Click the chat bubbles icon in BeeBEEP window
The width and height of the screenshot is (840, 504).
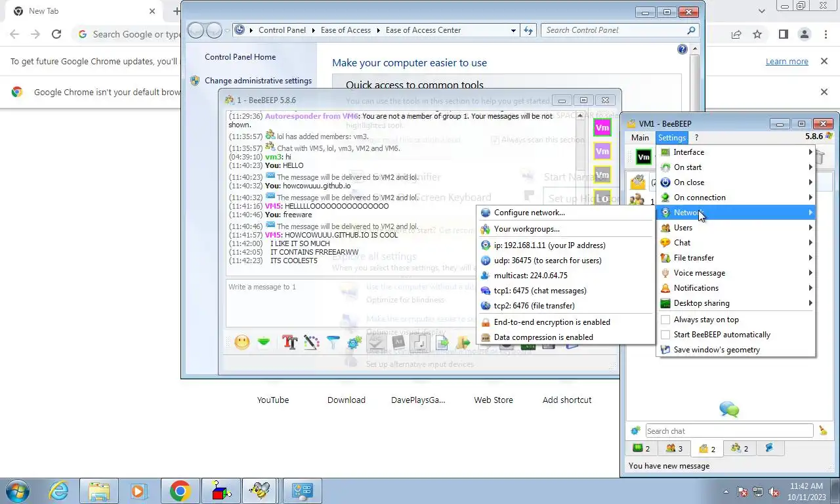coord(729,409)
